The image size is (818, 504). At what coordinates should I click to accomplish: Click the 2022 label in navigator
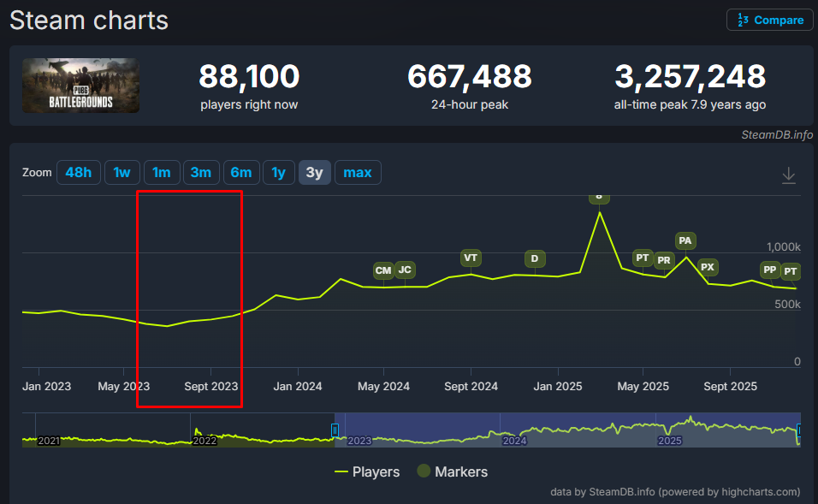[204, 441]
